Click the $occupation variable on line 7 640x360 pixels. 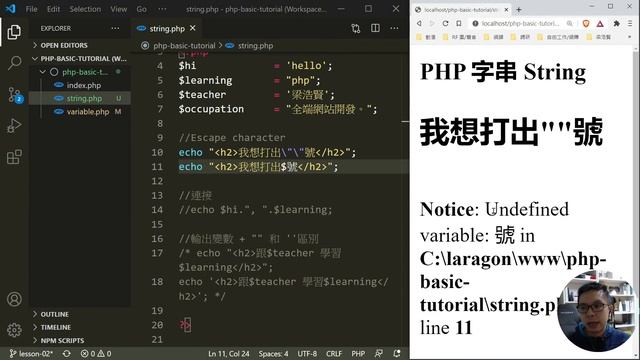211,109
